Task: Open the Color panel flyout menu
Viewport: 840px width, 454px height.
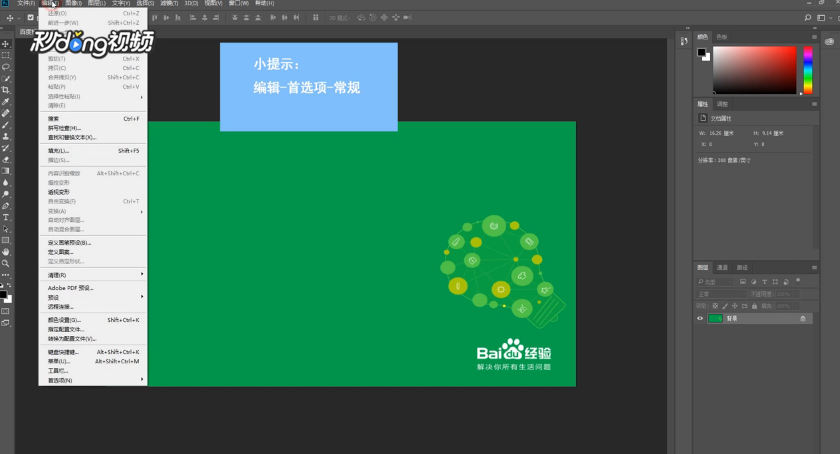Action: pos(814,37)
